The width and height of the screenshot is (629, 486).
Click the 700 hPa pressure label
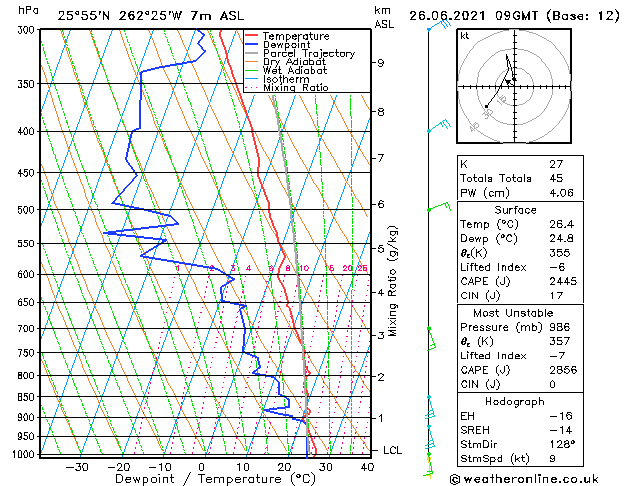(x=28, y=329)
